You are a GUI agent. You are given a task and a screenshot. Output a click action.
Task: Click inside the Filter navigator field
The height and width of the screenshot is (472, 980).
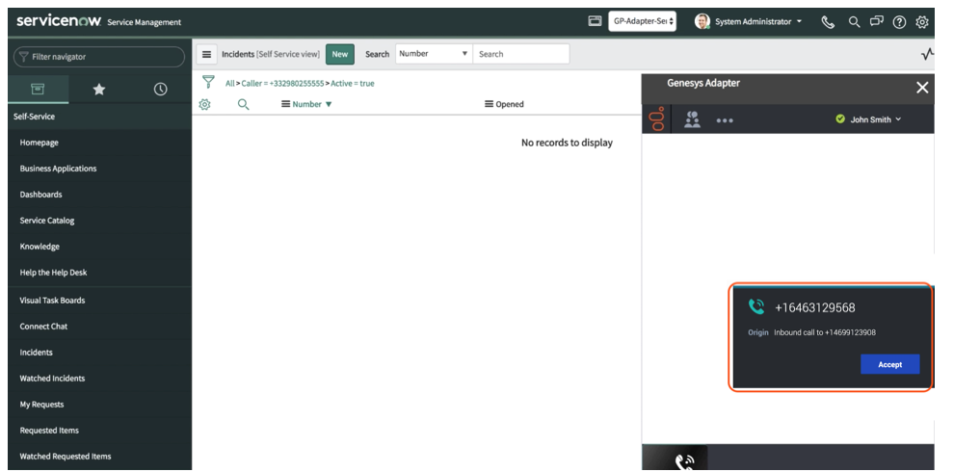98,57
